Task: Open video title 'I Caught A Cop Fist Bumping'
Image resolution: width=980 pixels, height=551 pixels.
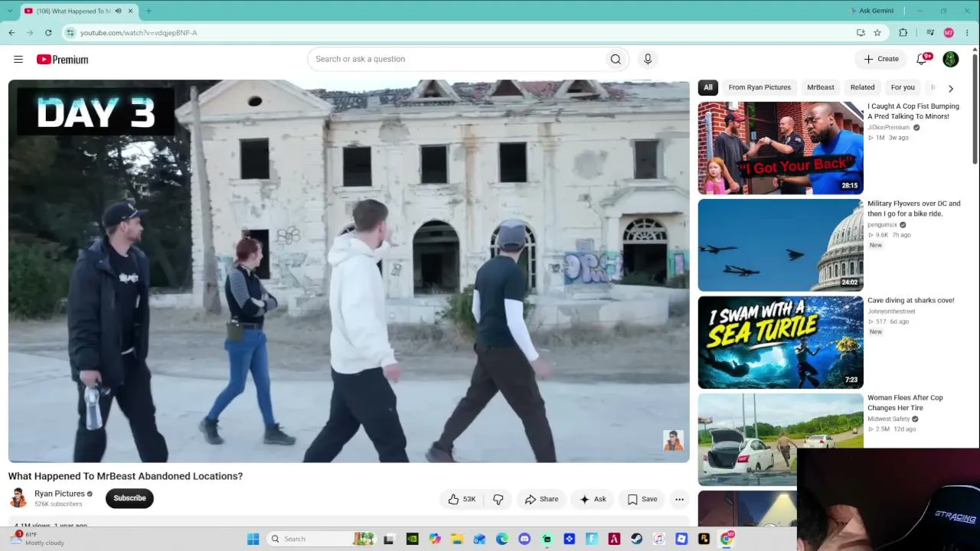Action: [913, 112]
